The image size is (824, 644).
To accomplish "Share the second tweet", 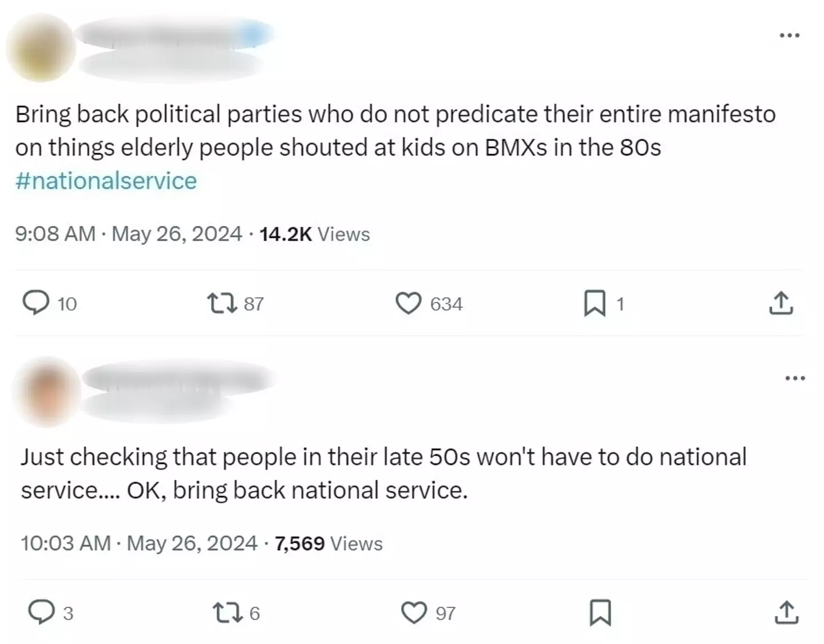I will click(786, 612).
